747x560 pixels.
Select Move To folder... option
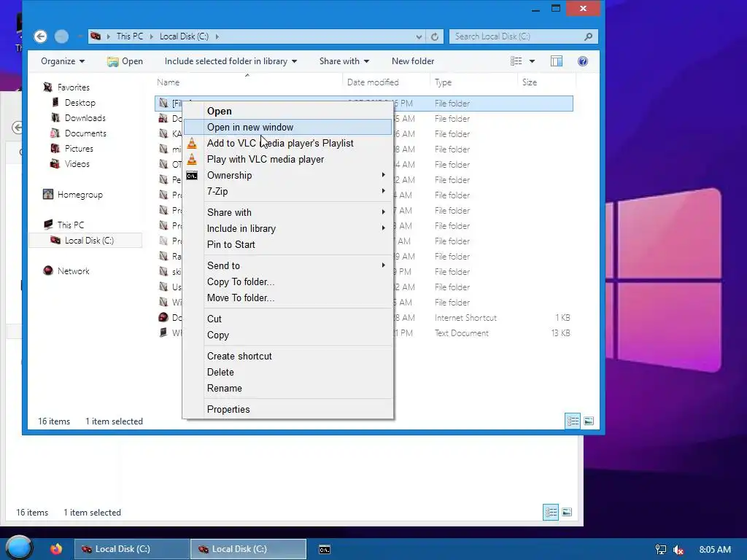click(x=287, y=297)
